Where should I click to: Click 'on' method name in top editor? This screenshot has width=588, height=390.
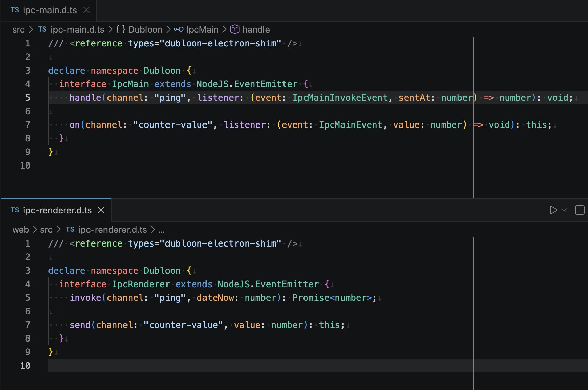pos(75,125)
